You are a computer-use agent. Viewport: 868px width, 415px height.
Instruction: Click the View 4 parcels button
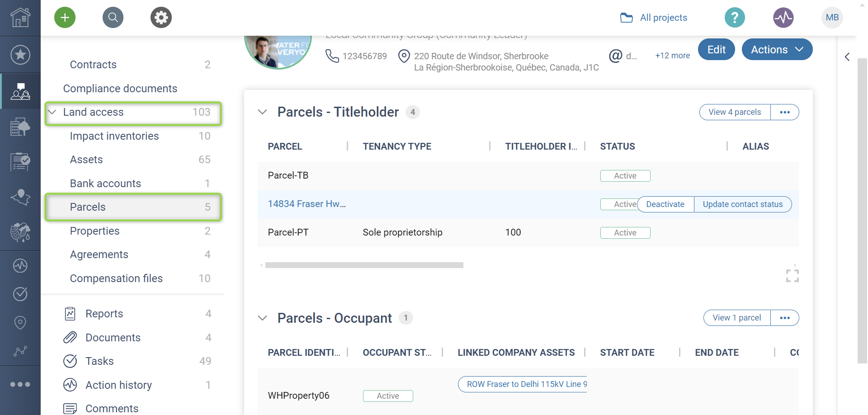point(735,112)
